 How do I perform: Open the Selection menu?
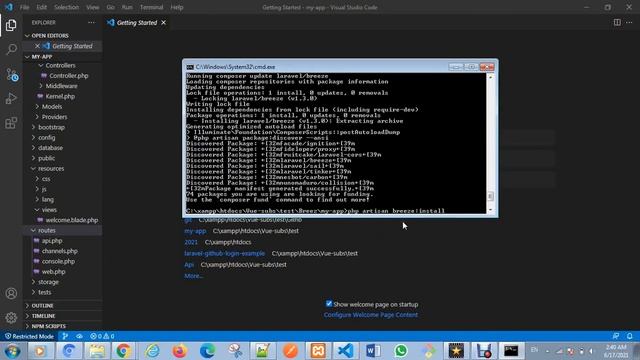coord(66,7)
